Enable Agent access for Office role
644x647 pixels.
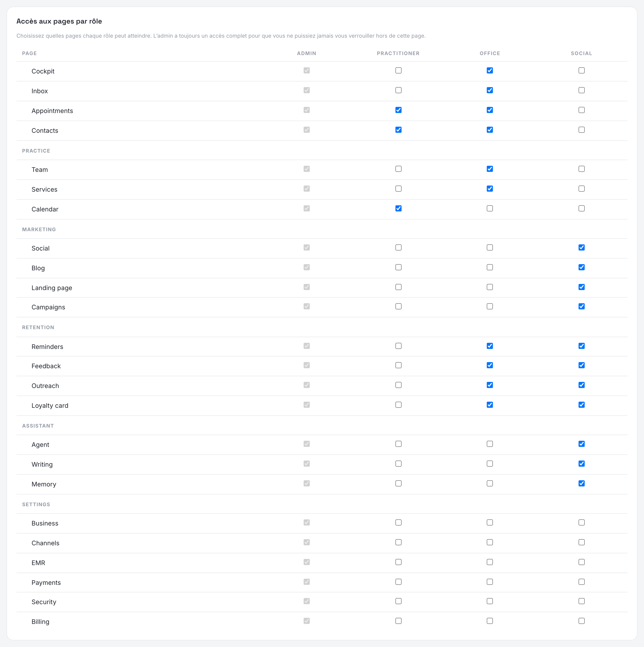coord(490,444)
